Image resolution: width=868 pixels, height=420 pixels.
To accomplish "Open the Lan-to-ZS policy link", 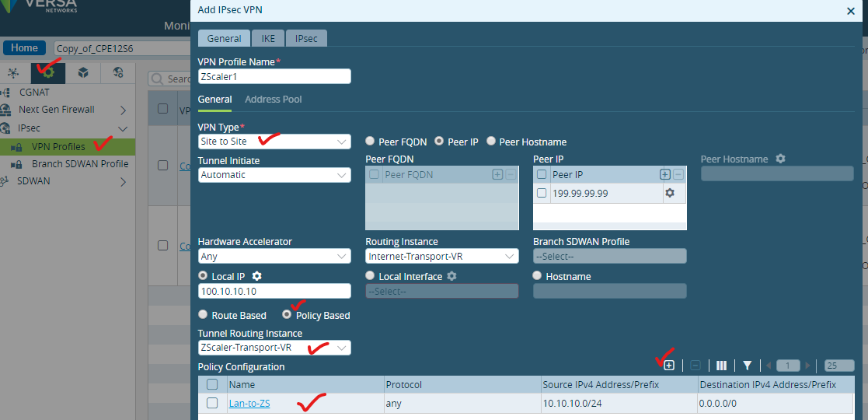I will pos(249,404).
